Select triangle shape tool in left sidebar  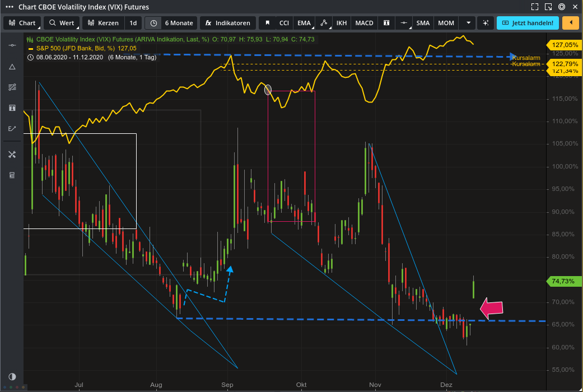[12, 67]
